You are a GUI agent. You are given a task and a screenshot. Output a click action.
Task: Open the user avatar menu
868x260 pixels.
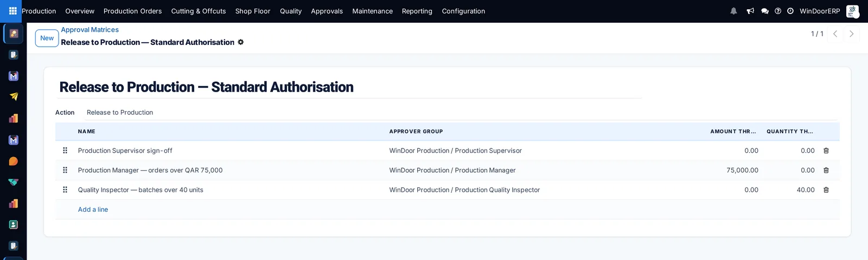852,11
